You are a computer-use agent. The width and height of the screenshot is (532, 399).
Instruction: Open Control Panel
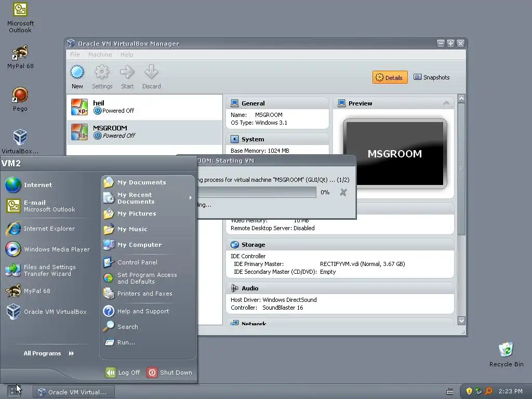(148, 262)
